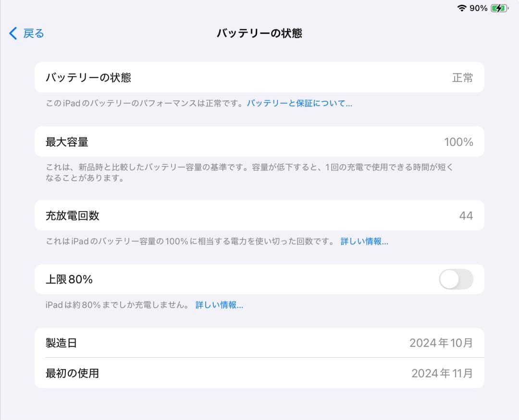Select the 製造日 manufacture date row
The image size is (519, 420).
tap(259, 343)
